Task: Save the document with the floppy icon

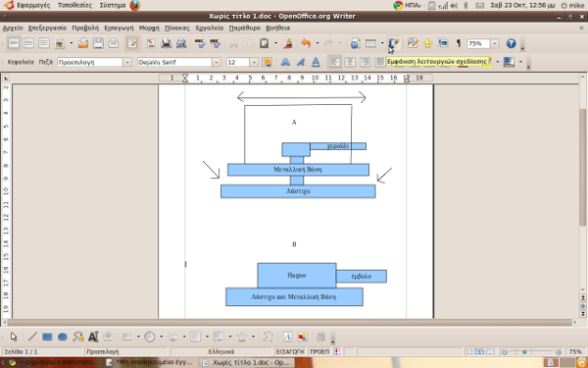Action: point(98,43)
